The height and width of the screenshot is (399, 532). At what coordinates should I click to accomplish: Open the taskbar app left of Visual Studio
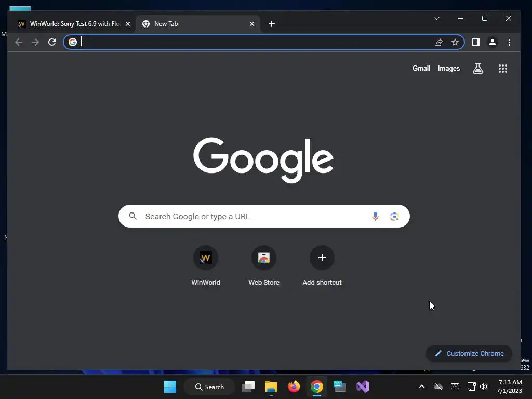[x=340, y=387]
